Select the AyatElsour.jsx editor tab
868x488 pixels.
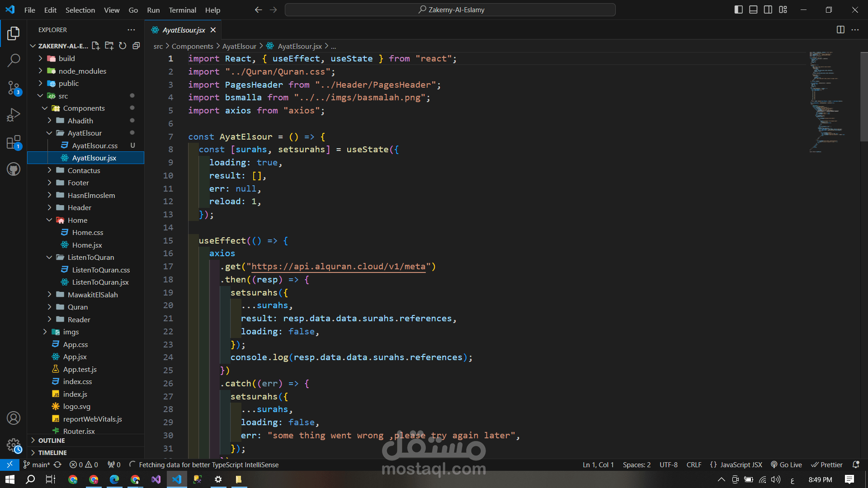pyautogui.click(x=184, y=30)
